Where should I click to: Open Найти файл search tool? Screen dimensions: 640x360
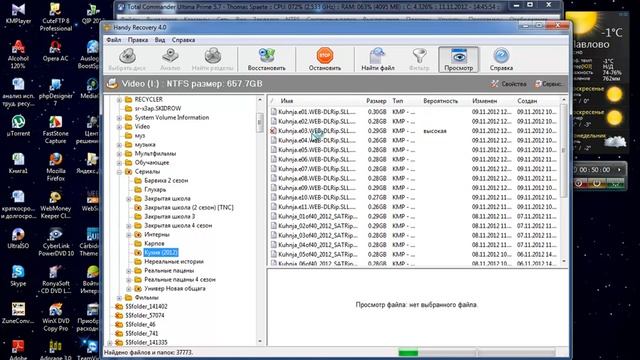click(378, 60)
